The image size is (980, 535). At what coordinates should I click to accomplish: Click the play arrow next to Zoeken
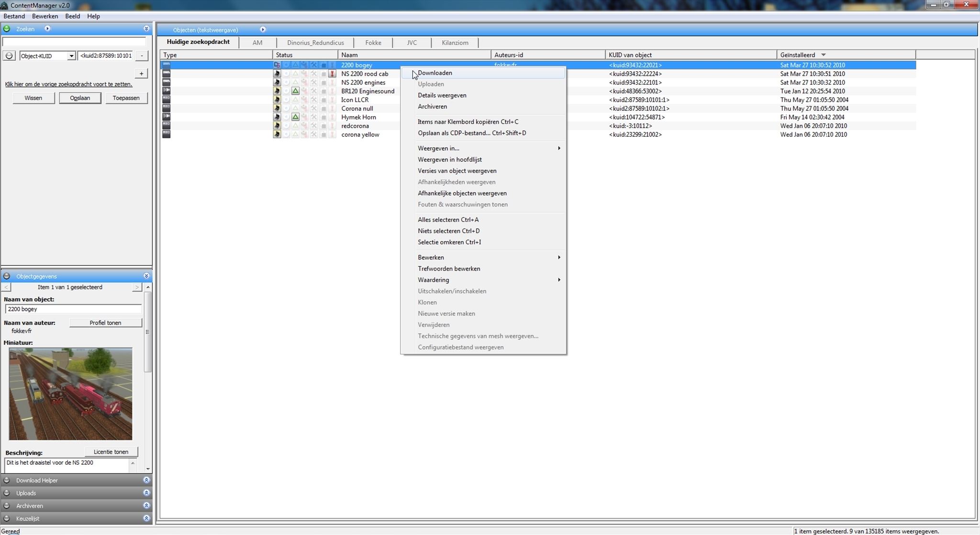pyautogui.click(x=47, y=29)
